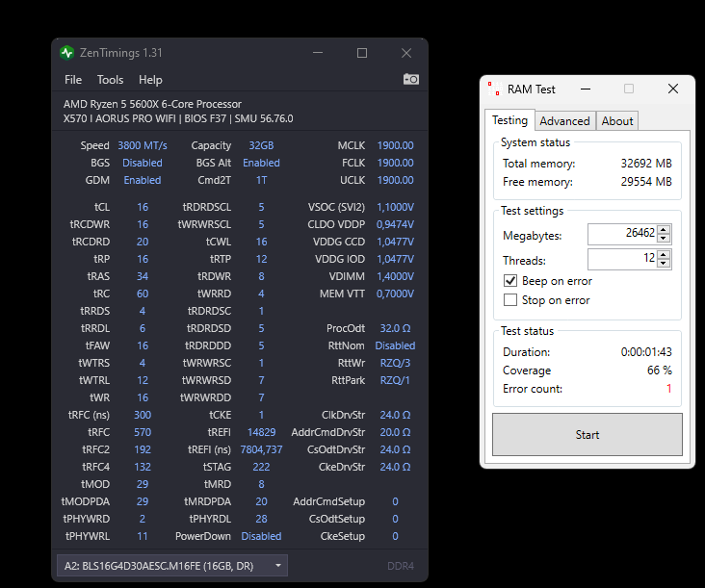The height and width of the screenshot is (588, 705).
Task: Click the BGS Disabled value
Action: pos(143,163)
